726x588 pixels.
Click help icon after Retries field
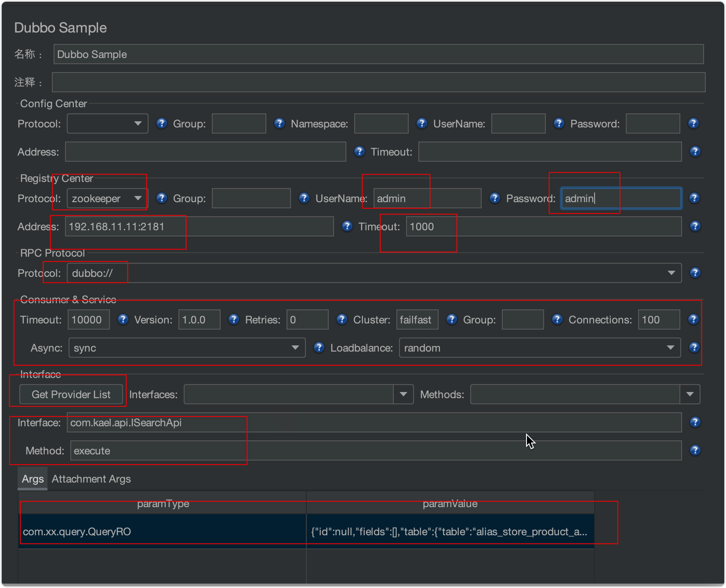342,319
